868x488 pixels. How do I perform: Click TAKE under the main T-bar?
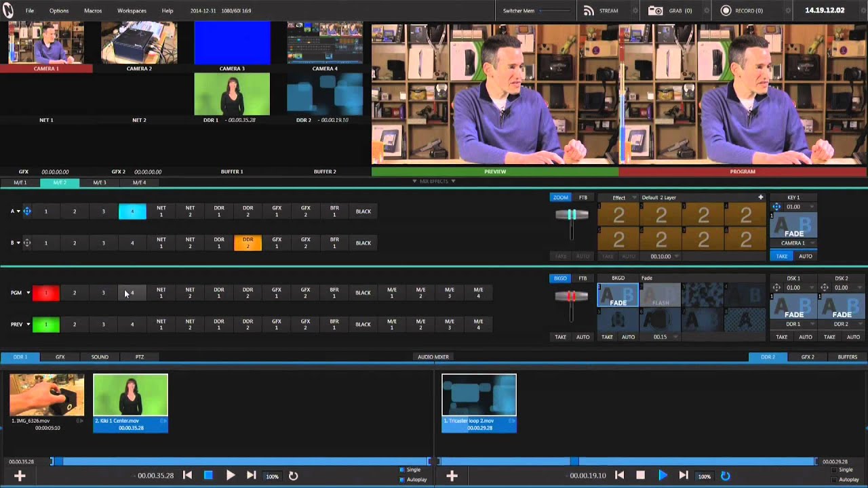(x=560, y=337)
